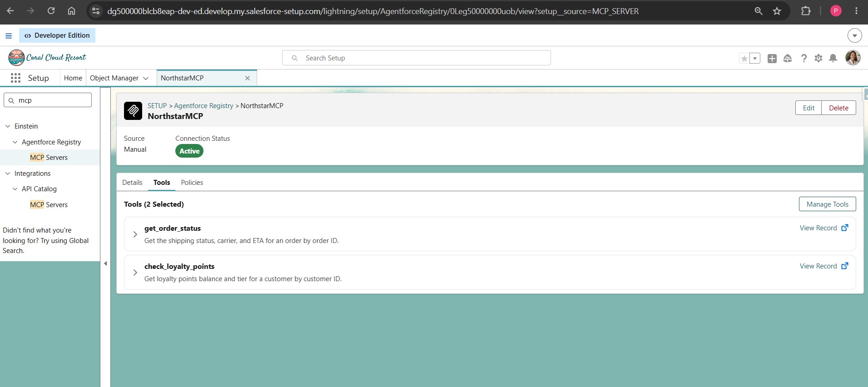Open the Object Manager tab
Screen dimensions: 868x387
114,78
